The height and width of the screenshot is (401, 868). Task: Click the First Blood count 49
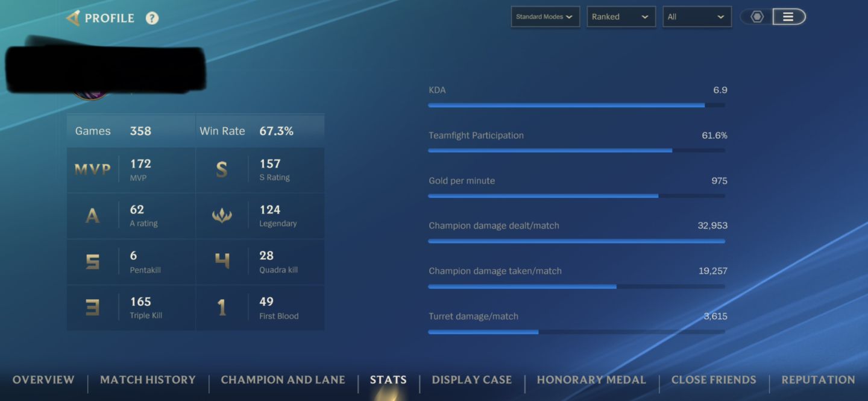click(x=266, y=302)
